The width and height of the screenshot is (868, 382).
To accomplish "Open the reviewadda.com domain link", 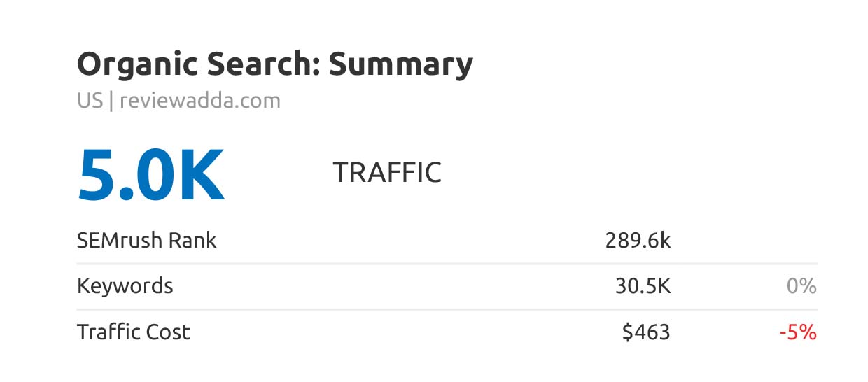I will click(x=200, y=101).
